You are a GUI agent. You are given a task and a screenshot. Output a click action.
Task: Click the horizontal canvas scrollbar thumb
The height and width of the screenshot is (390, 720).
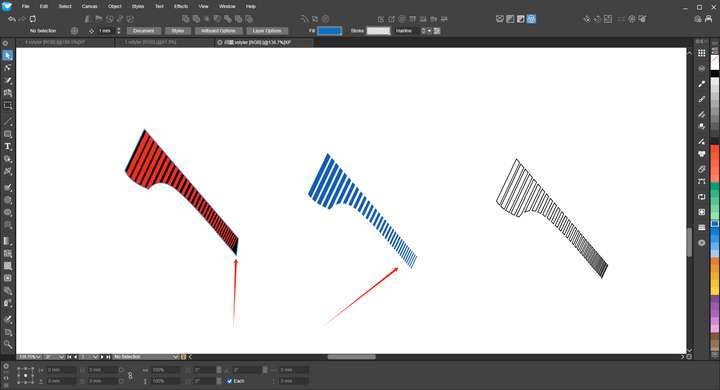pyautogui.click(x=351, y=357)
